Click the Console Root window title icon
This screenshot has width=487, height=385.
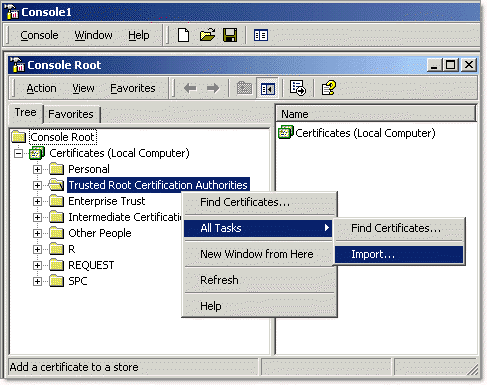(x=17, y=65)
